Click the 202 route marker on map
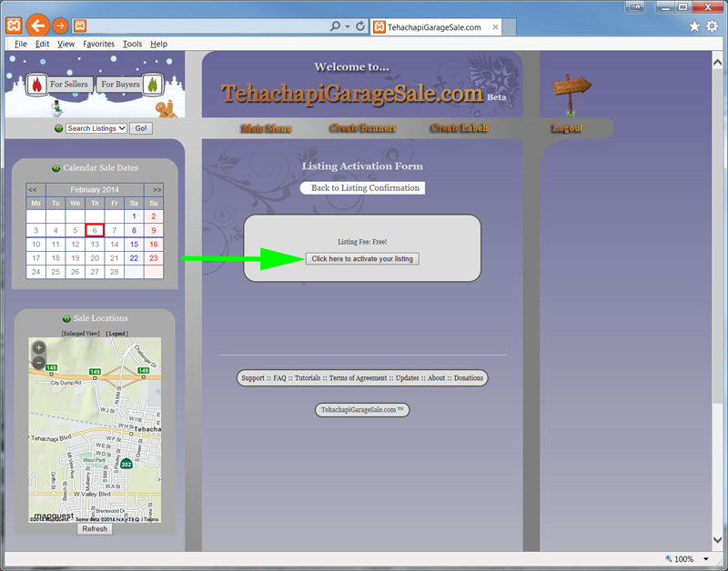Screen dimensions: 728x571 pos(126,464)
